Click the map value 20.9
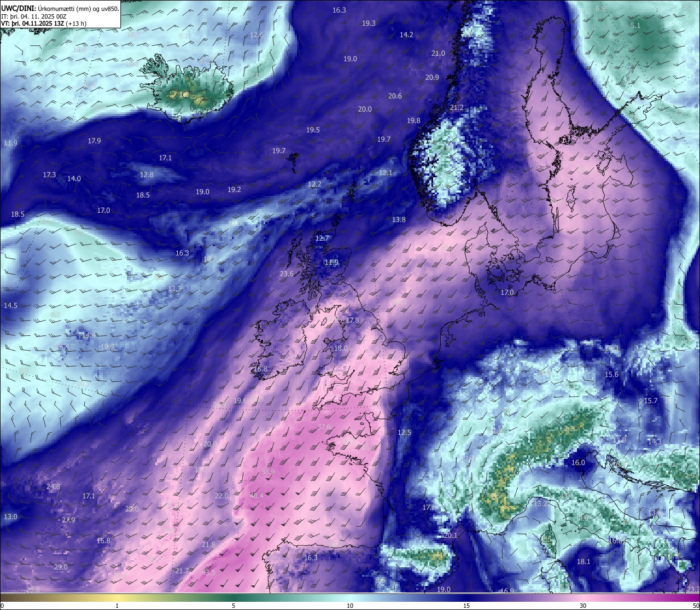The width and height of the screenshot is (700, 610). 432,77
